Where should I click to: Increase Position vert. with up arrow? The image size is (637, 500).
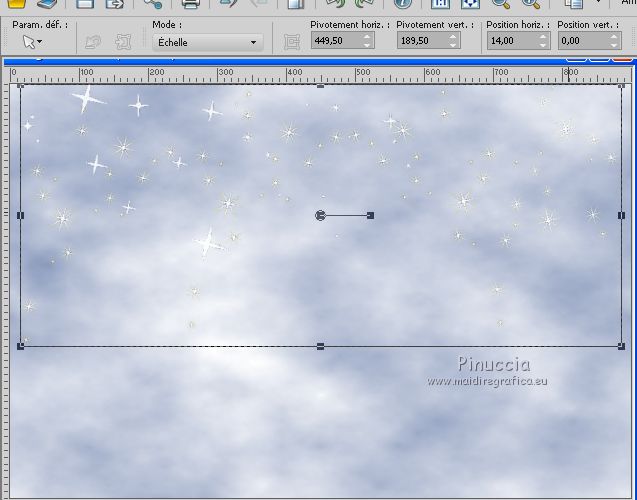point(614,37)
